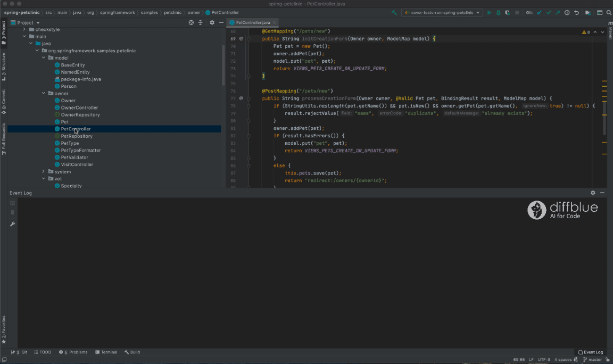Build project with the hammer icon
This screenshot has height=364, width=613.
point(394,13)
